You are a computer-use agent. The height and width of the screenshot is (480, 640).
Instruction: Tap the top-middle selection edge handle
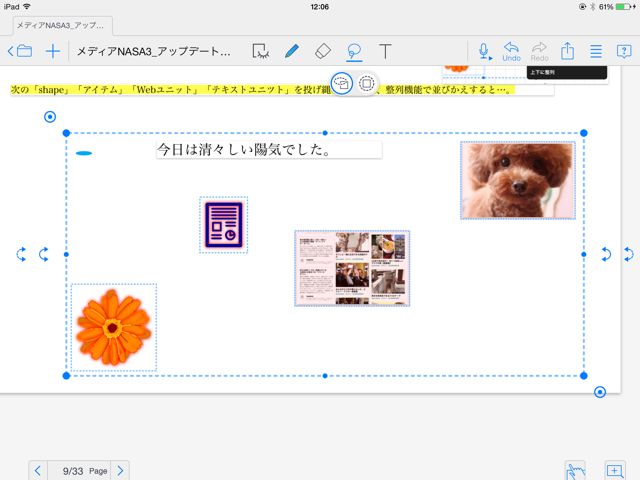[x=325, y=133]
